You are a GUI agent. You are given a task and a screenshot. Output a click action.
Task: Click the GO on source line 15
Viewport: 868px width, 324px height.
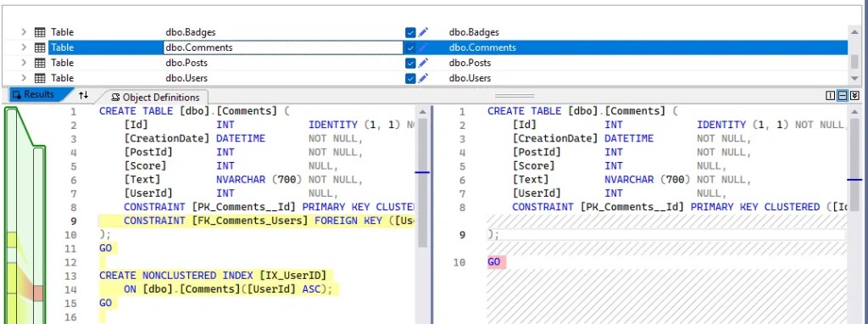105,303
